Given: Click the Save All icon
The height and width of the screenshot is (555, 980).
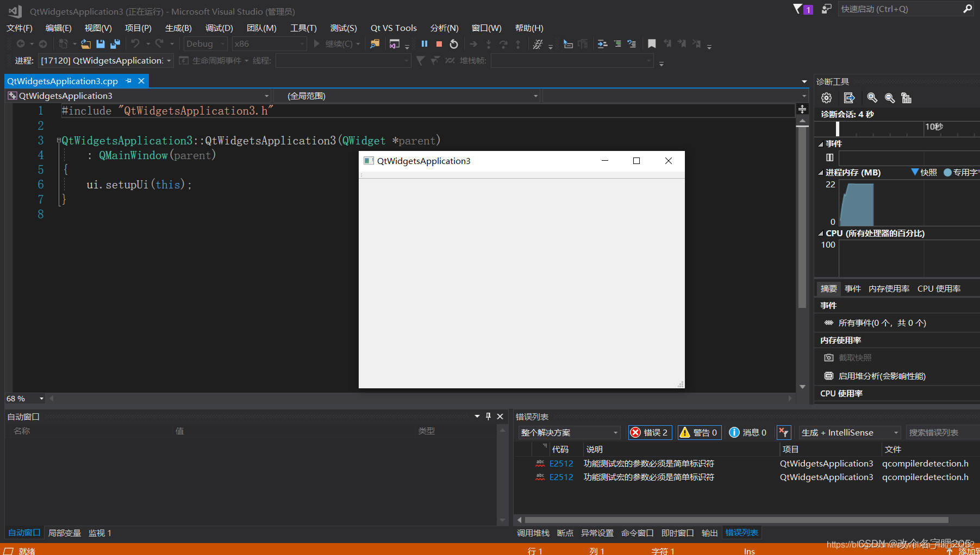Looking at the screenshot, I should pyautogui.click(x=115, y=44).
